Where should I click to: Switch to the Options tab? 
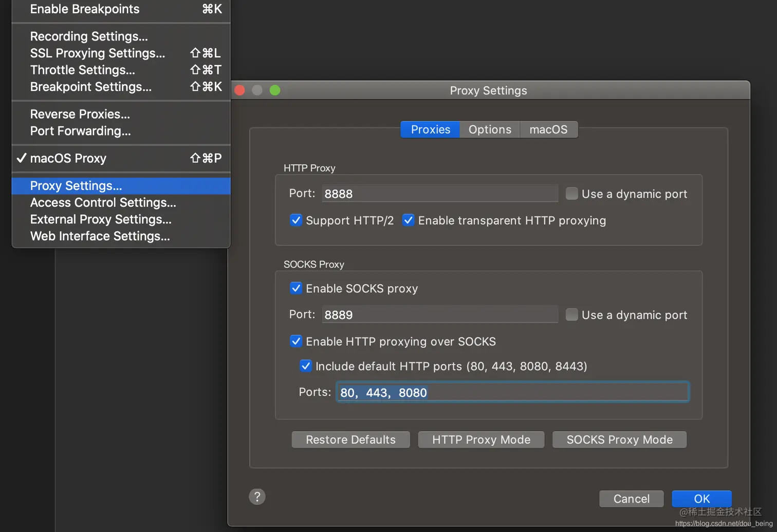pos(490,129)
